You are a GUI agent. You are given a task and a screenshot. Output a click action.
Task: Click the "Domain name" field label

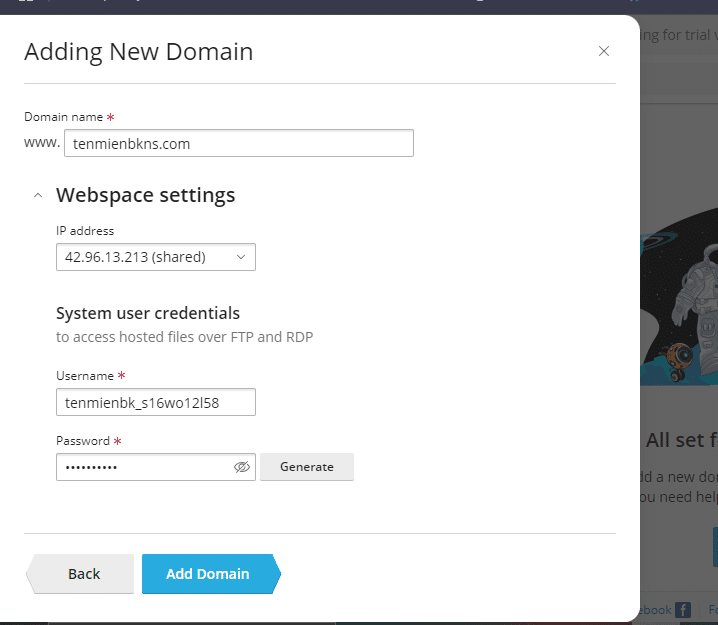(63, 117)
